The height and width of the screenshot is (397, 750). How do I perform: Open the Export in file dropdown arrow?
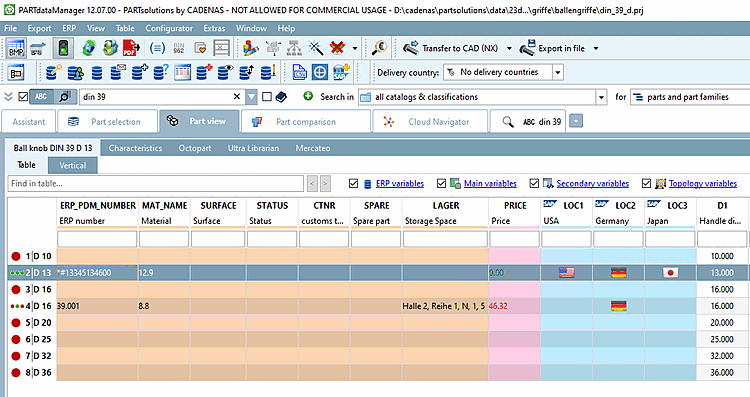tap(596, 48)
